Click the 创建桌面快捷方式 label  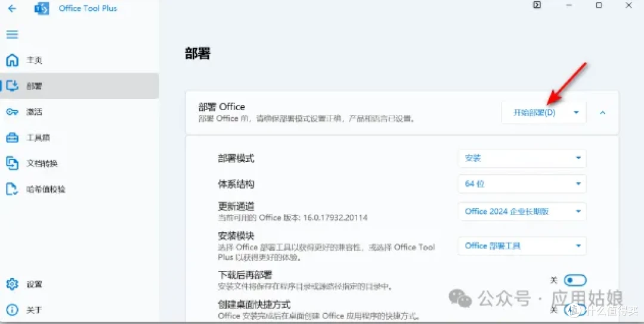pos(254,304)
